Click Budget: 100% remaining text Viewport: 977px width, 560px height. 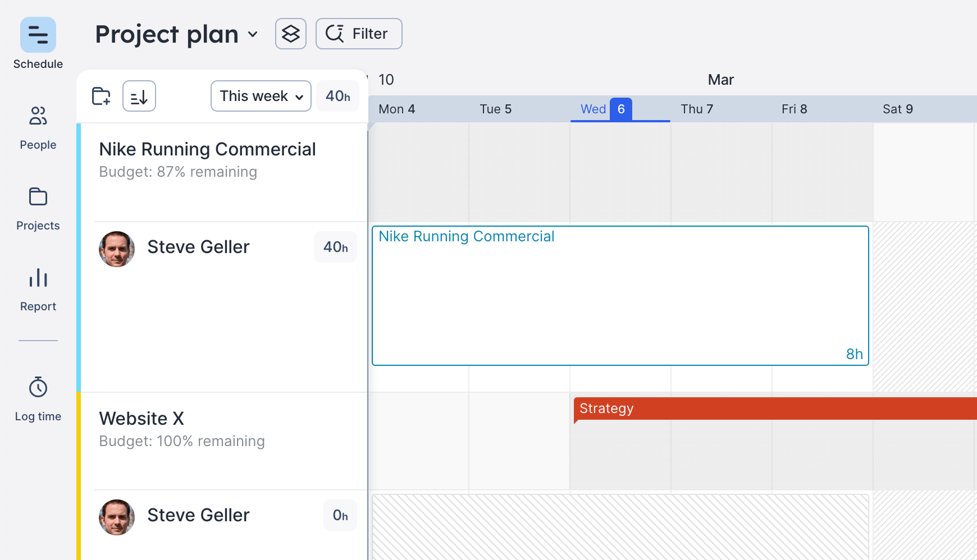point(182,441)
